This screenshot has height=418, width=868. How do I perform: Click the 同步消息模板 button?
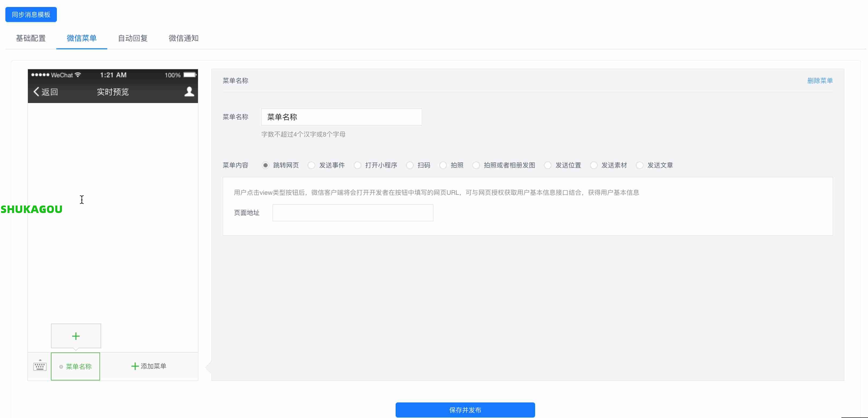click(x=31, y=14)
